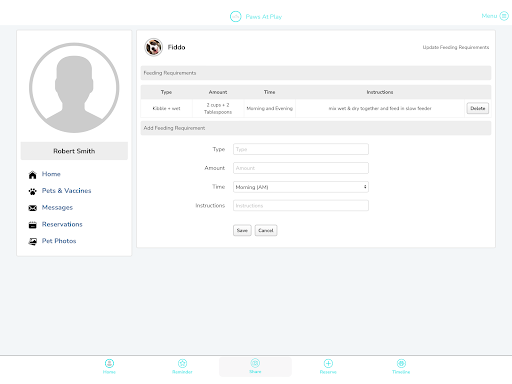512x384 pixels.
Task: Click the Menu text link at top
Action: tap(489, 16)
